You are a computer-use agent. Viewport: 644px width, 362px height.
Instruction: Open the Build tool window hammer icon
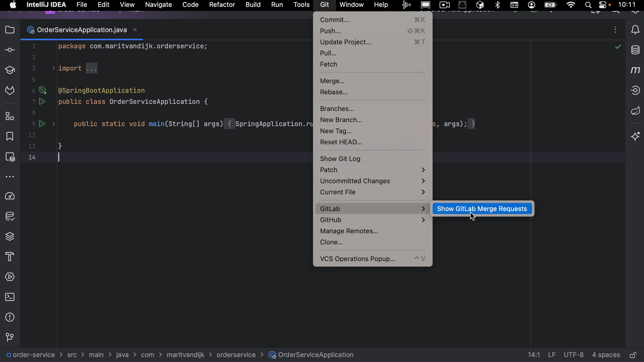(x=10, y=256)
